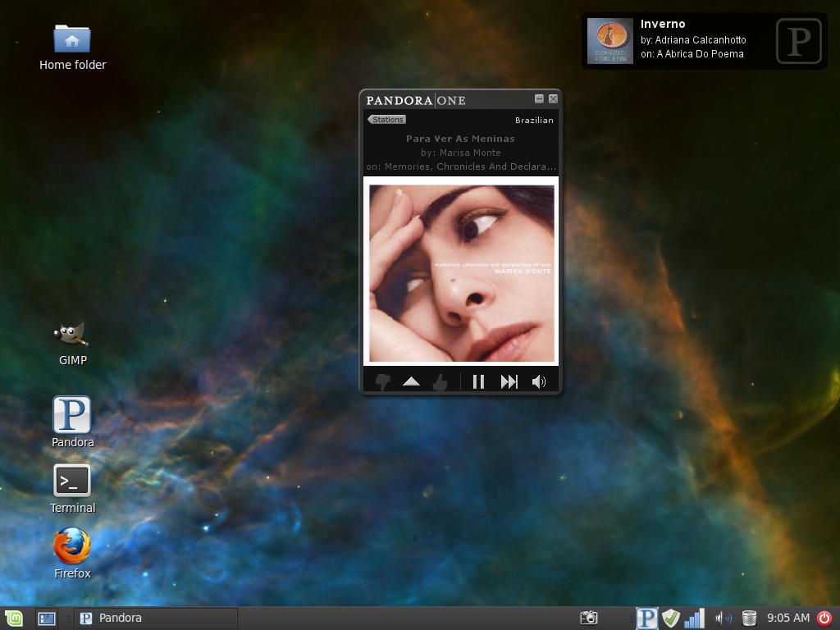The image size is (840, 630).
Task: Open the network signal tray icon
Action: click(x=695, y=619)
